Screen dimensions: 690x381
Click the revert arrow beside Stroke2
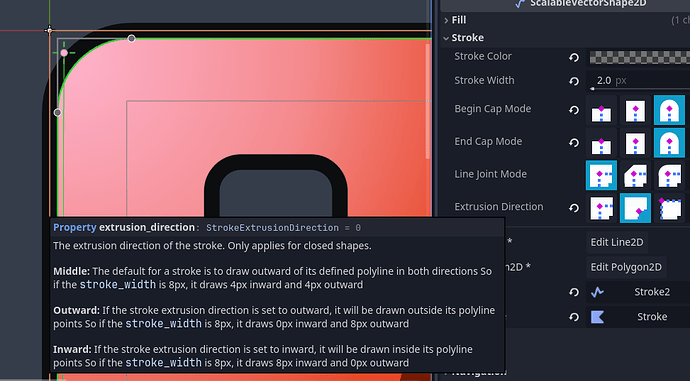(x=574, y=292)
